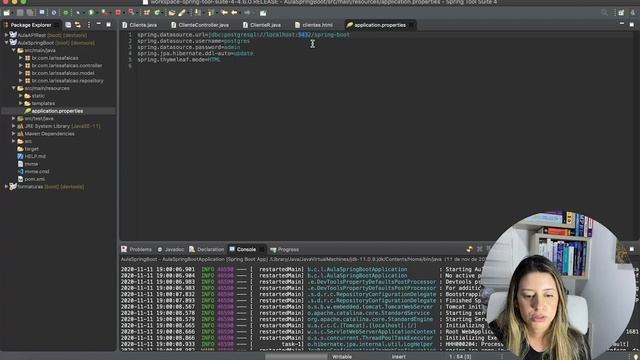Click the Relaunch (green circular arrow) toolbar icon
Screen dimensions: 640x360
[157, 13]
